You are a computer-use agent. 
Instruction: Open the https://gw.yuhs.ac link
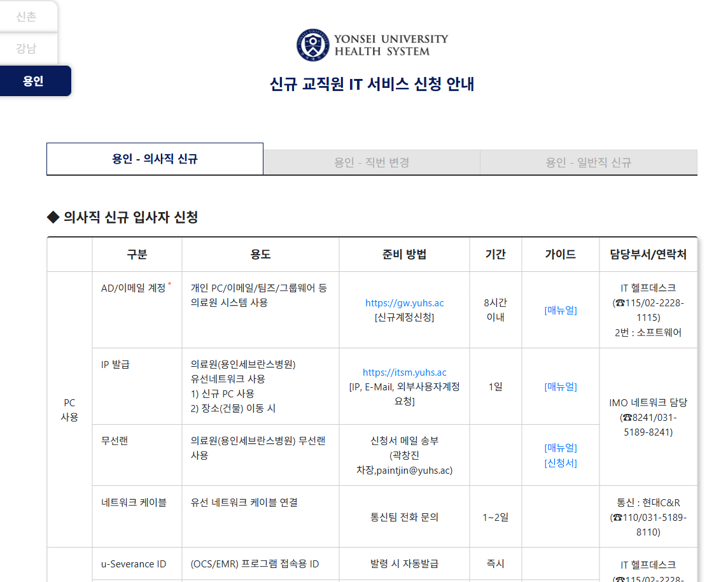pyautogui.click(x=404, y=303)
